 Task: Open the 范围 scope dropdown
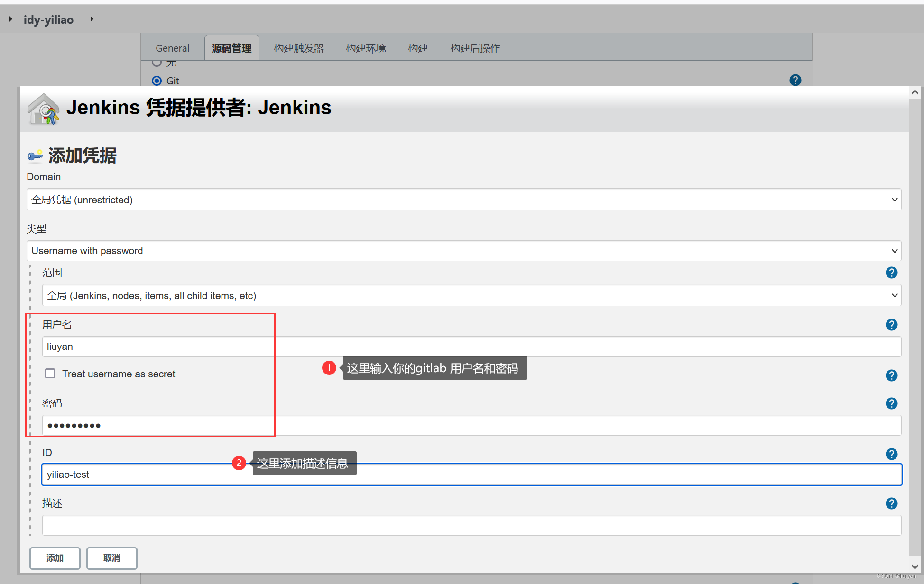pos(471,295)
